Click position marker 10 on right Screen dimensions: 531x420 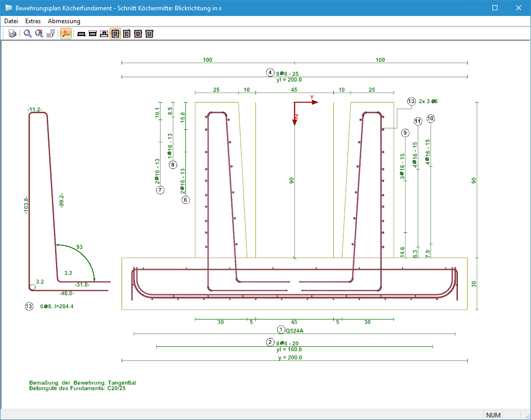pyautogui.click(x=431, y=119)
